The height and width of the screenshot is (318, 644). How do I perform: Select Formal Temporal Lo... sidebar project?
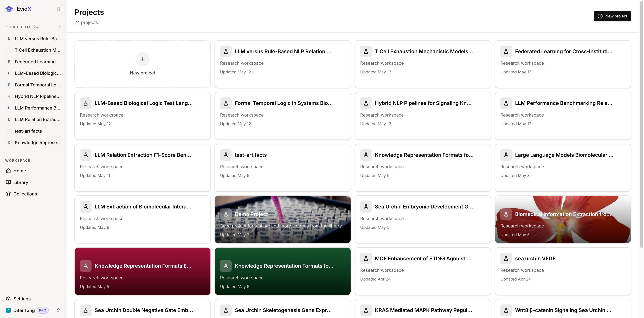[34, 85]
